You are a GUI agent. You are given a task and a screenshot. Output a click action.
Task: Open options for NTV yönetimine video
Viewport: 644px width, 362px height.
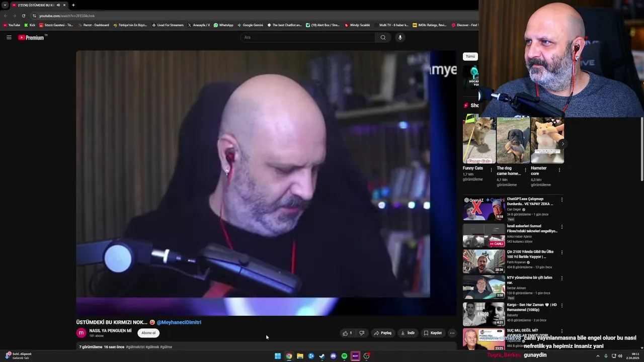pos(561,278)
